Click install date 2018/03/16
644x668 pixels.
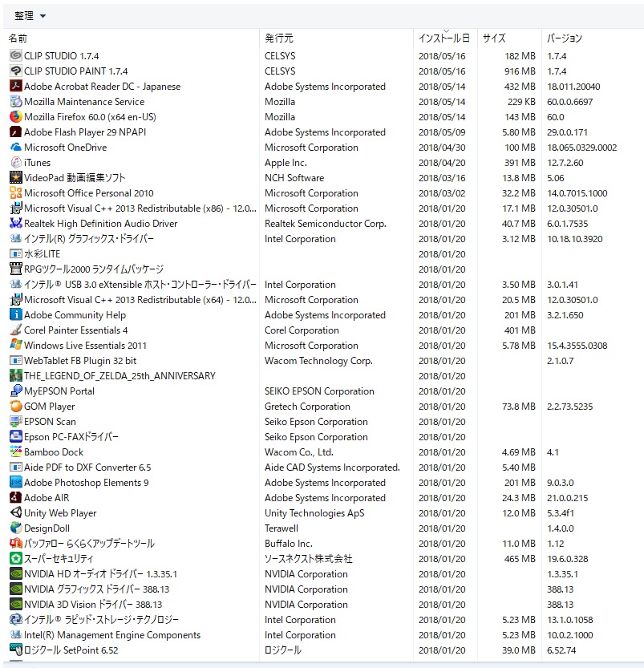click(x=442, y=178)
